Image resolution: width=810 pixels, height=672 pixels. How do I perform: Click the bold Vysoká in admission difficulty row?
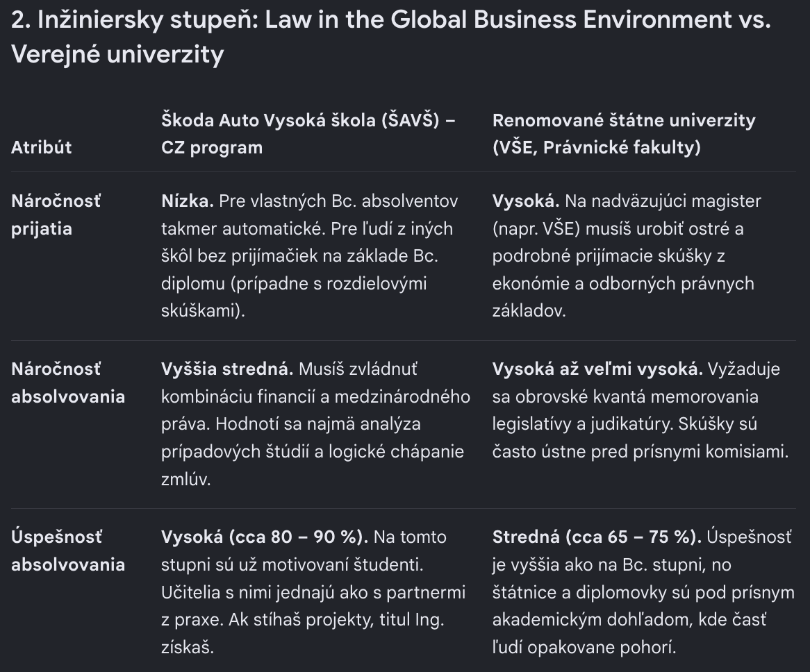pyautogui.click(x=526, y=201)
